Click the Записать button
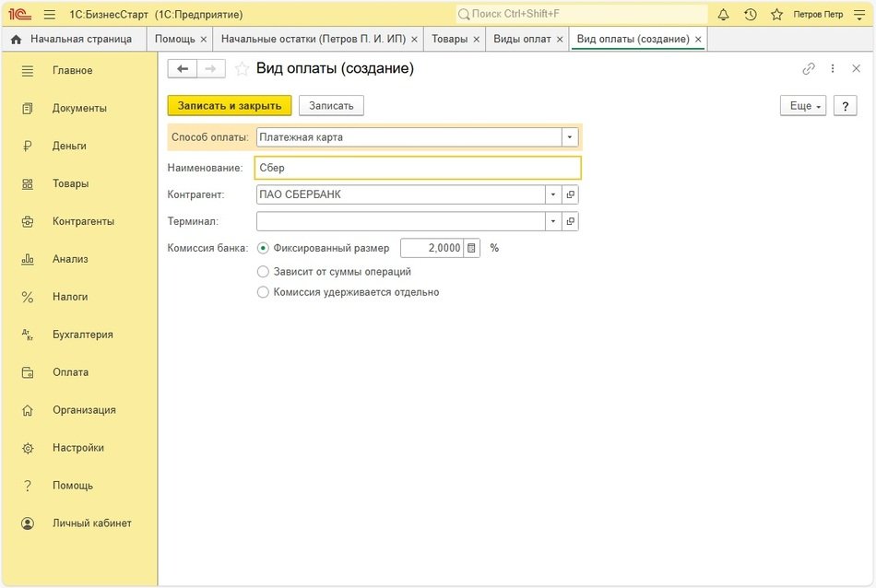 [331, 106]
